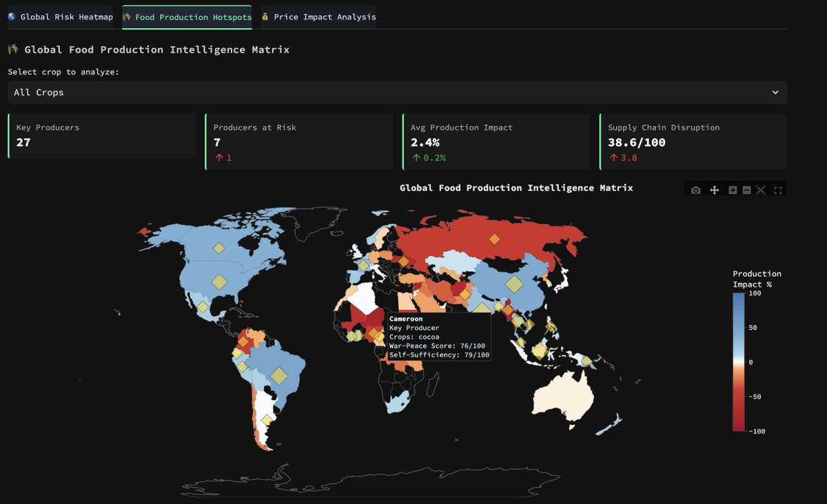
Task: Expand the crop analysis combo box
Action: pos(396,92)
